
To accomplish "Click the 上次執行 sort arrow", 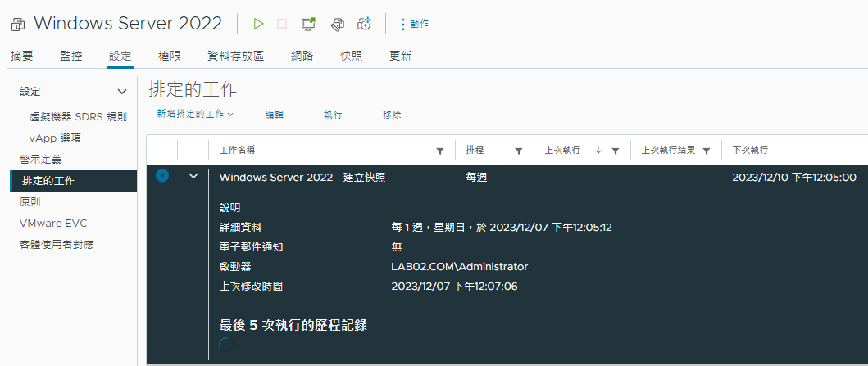I will [598, 150].
